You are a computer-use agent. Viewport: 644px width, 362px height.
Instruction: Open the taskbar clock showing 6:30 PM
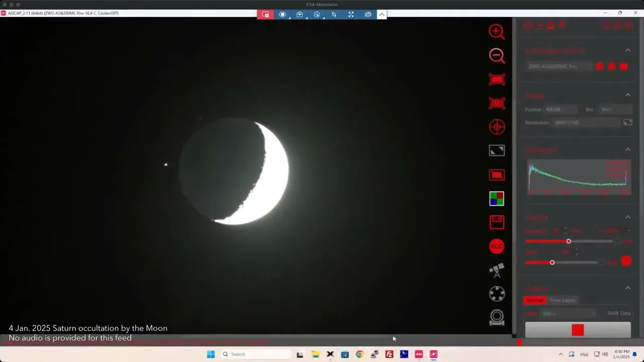coord(621,354)
